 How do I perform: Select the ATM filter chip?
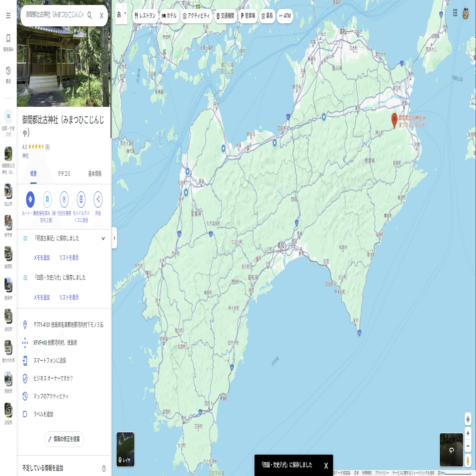pyautogui.click(x=285, y=16)
